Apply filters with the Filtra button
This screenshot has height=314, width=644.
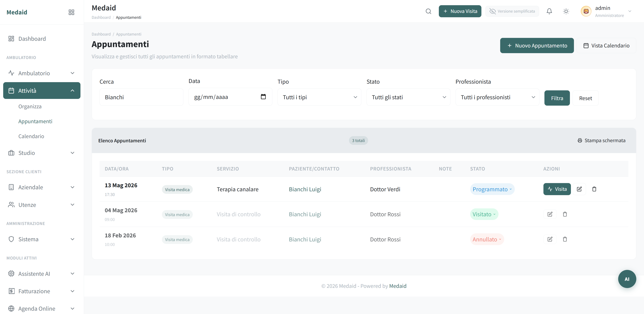557,98
